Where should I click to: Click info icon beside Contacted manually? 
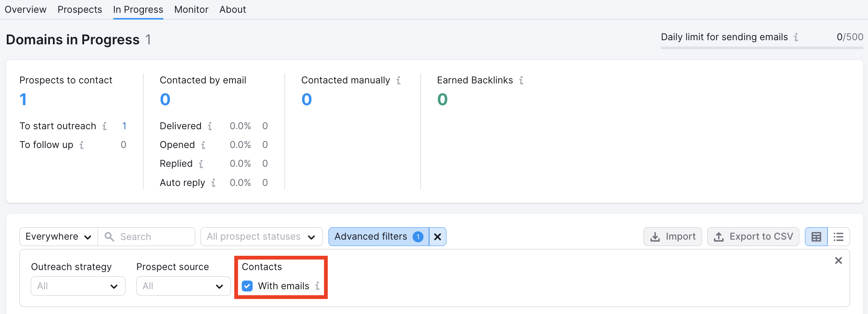coord(398,80)
